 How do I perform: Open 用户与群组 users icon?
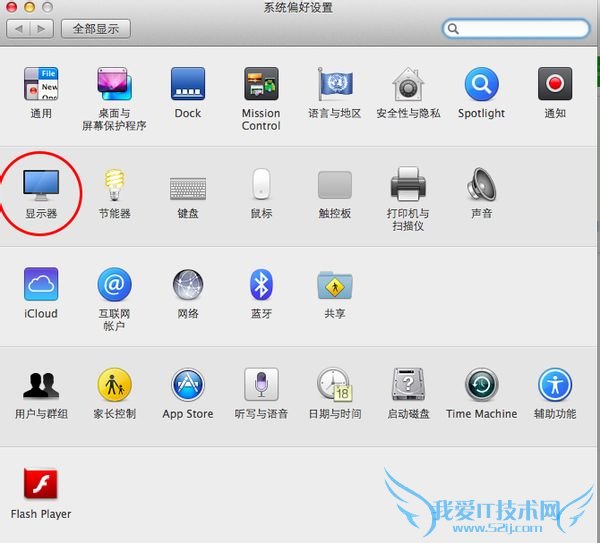tap(41, 385)
